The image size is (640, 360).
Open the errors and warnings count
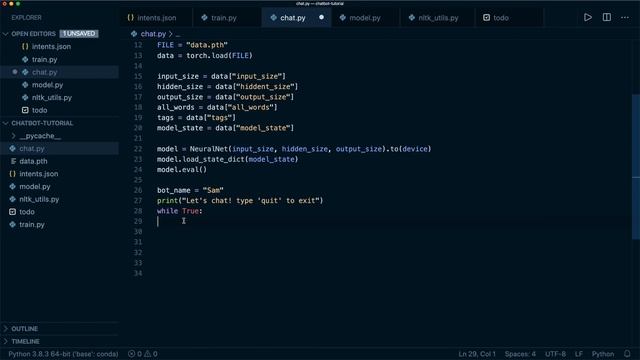click(x=143, y=354)
